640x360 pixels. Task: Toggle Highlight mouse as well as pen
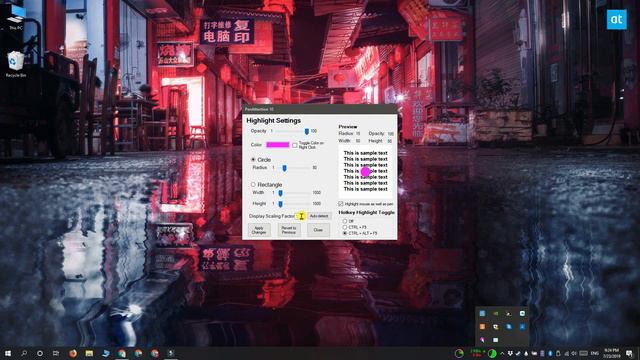[341, 203]
